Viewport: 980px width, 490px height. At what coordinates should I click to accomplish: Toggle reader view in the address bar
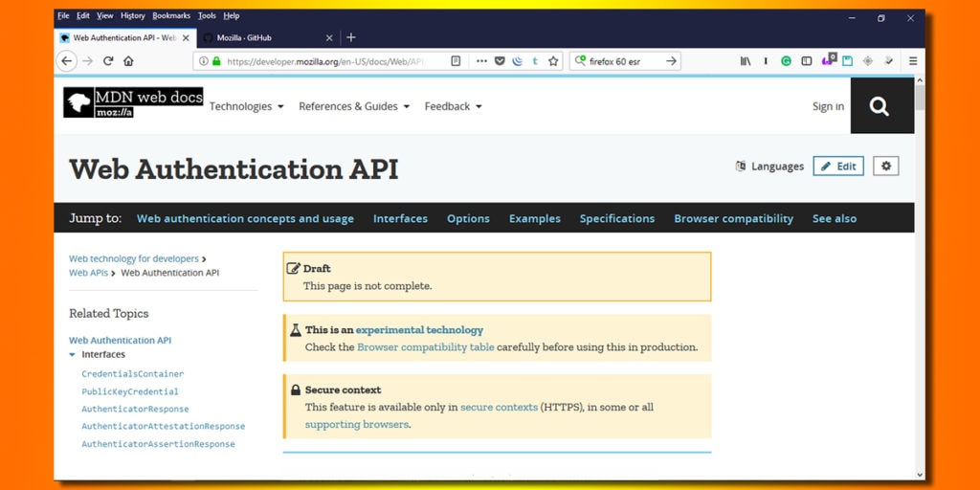(456, 61)
